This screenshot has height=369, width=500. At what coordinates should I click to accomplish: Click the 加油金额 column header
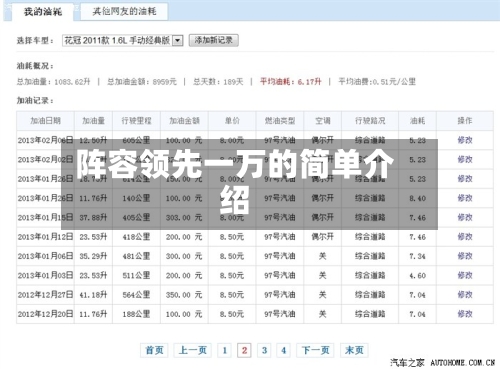click(x=184, y=121)
